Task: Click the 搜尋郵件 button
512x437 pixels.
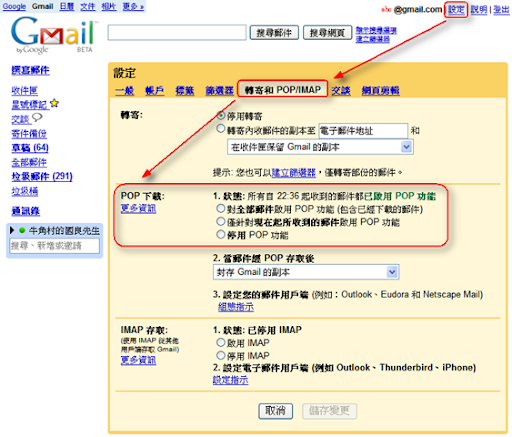Action: (274, 33)
